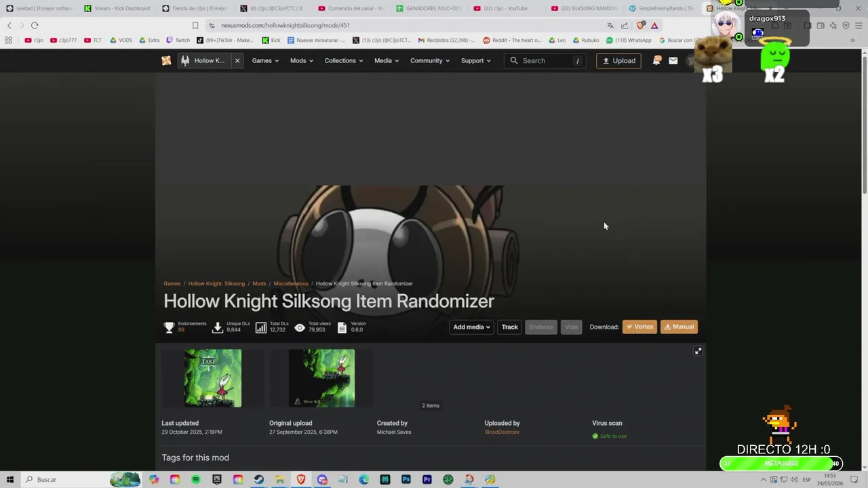This screenshot has height=488, width=868.
Task: Click the Total views eye icon
Action: coord(300,327)
